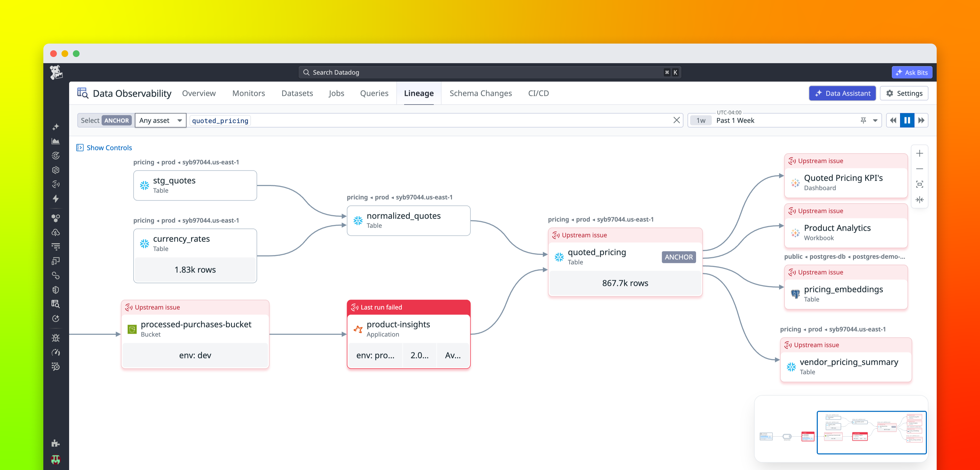The image size is (980, 470).
Task: Click the sidebar stacked list filter icon
Action: pyautogui.click(x=55, y=246)
